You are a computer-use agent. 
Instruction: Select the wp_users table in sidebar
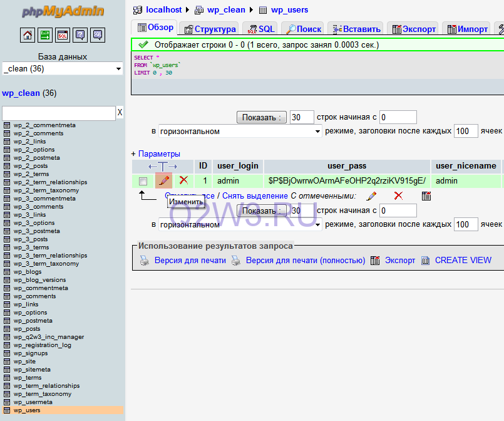pyautogui.click(x=27, y=410)
